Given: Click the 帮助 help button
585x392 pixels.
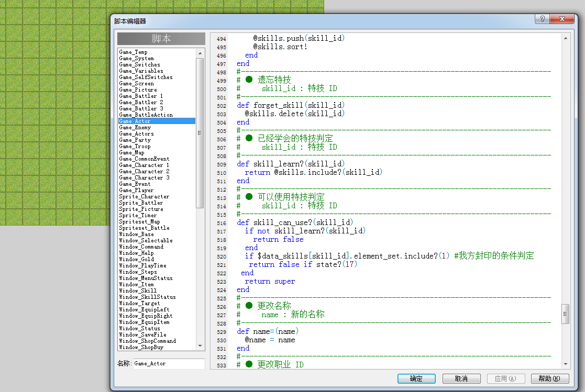Looking at the screenshot, I should (550, 378).
